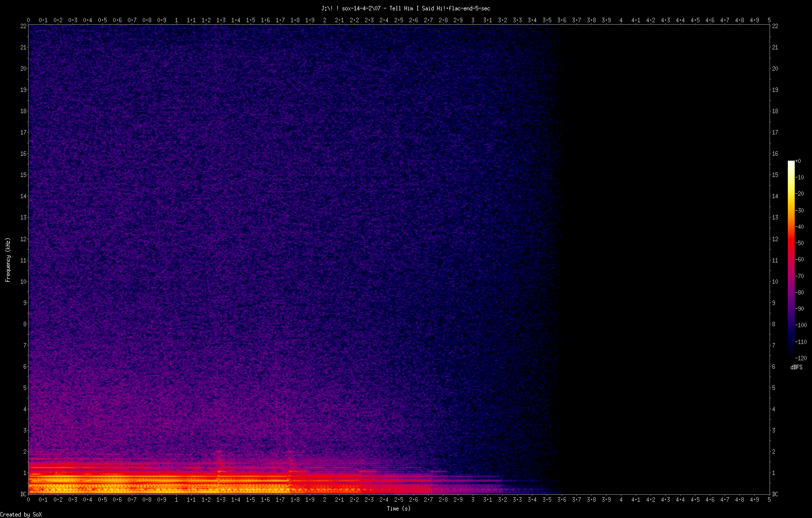
Task: Click the "Frequency (kHz)" axis label
Action: pos(8,260)
